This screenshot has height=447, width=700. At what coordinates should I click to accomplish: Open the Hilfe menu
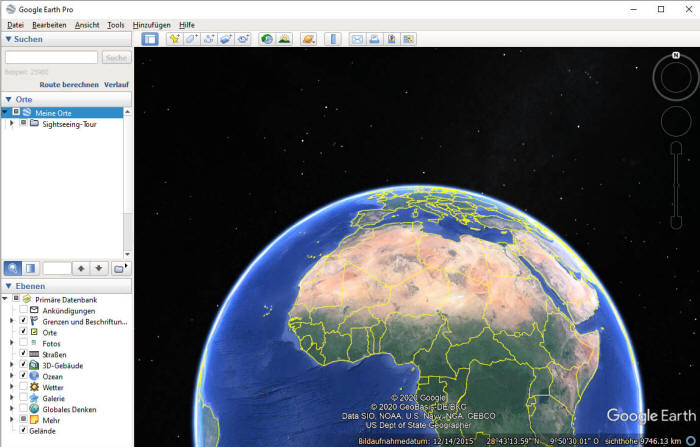click(187, 25)
